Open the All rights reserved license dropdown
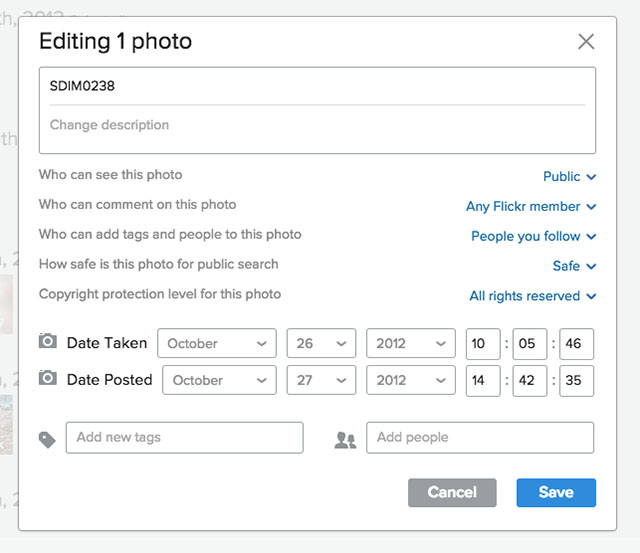Viewport: 640px width, 553px height. click(x=532, y=296)
